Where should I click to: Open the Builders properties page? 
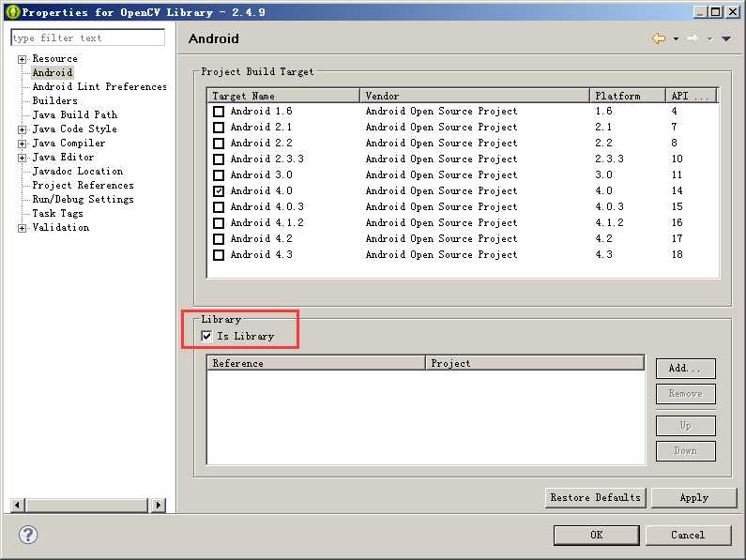click(54, 101)
